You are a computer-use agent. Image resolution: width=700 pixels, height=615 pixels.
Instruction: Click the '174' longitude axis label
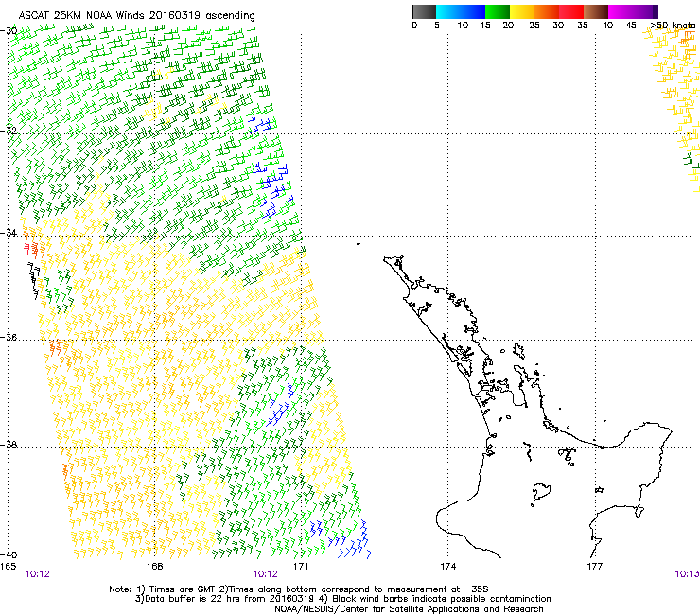tap(447, 567)
